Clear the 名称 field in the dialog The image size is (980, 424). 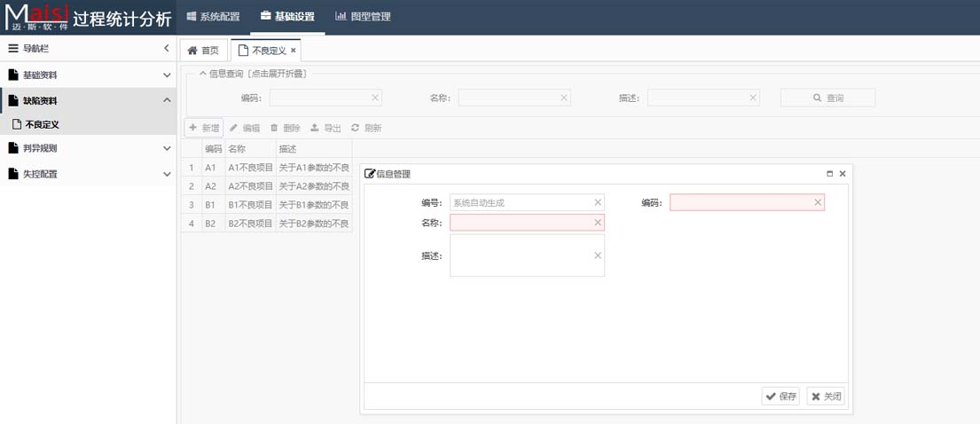598,223
